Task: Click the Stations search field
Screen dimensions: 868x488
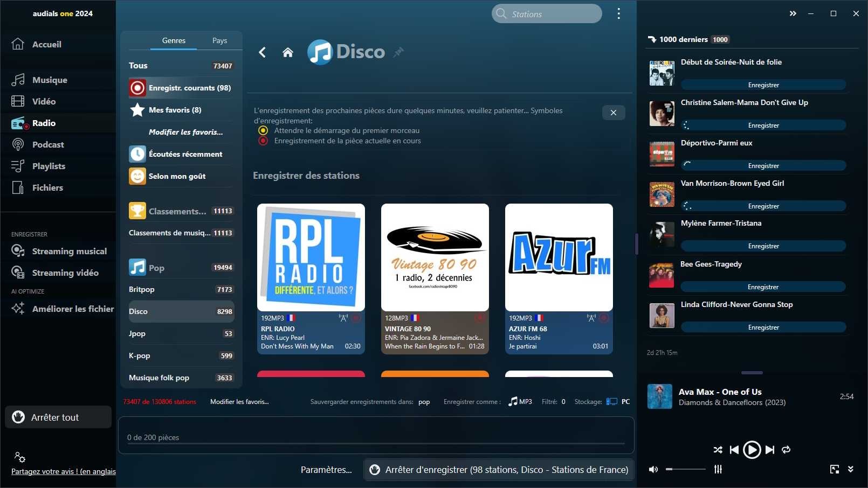Action: tap(547, 14)
